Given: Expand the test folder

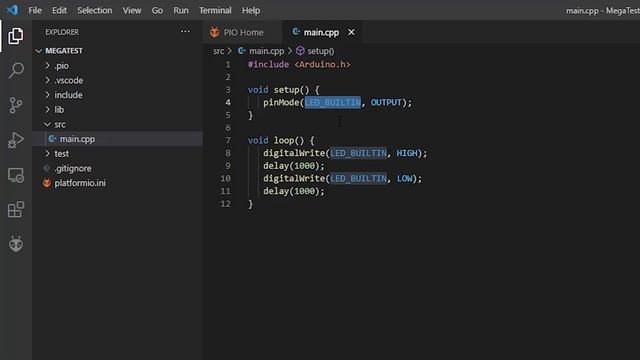Looking at the screenshot, I should tap(47, 153).
